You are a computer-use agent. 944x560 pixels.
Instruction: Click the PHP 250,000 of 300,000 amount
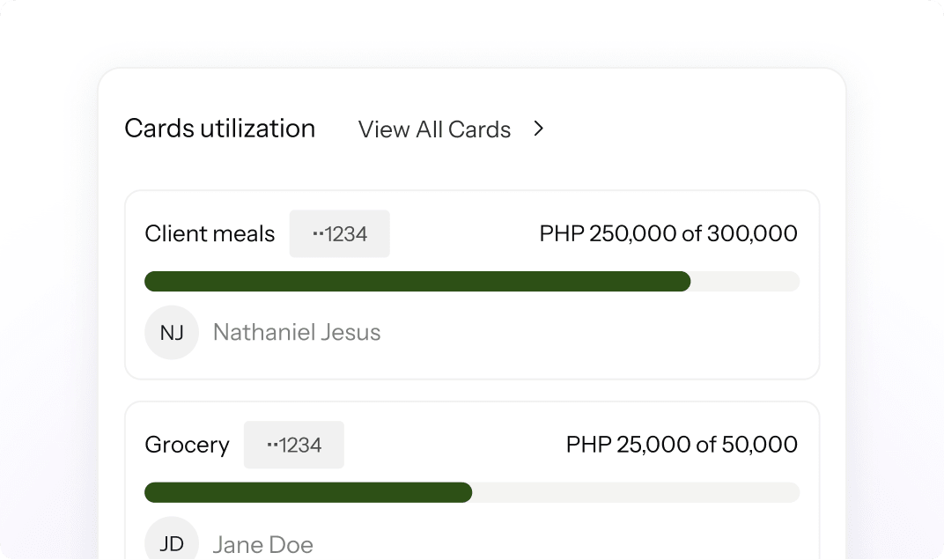click(x=668, y=234)
